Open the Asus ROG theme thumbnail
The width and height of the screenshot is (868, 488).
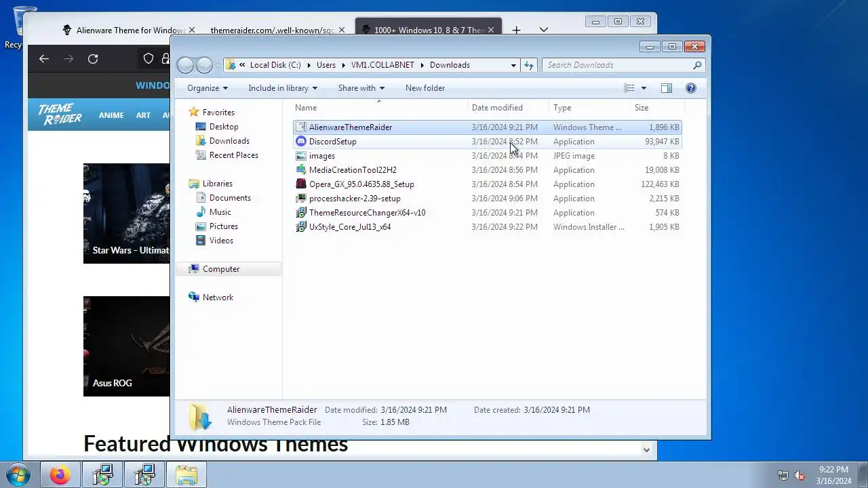pos(127,346)
